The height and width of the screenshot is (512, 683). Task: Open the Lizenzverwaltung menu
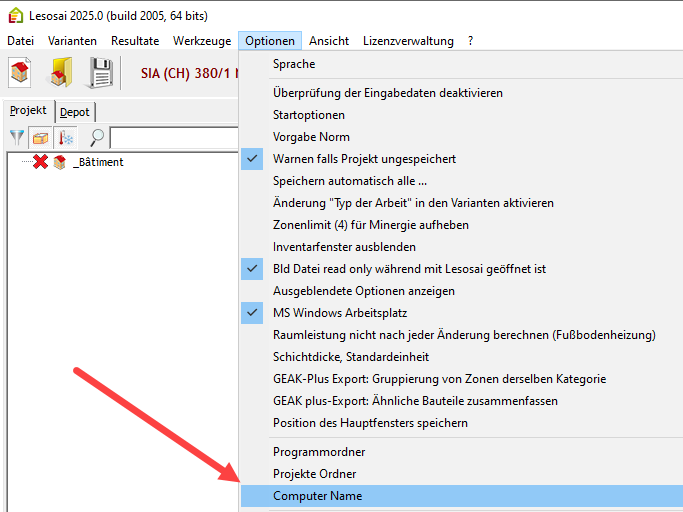point(408,41)
